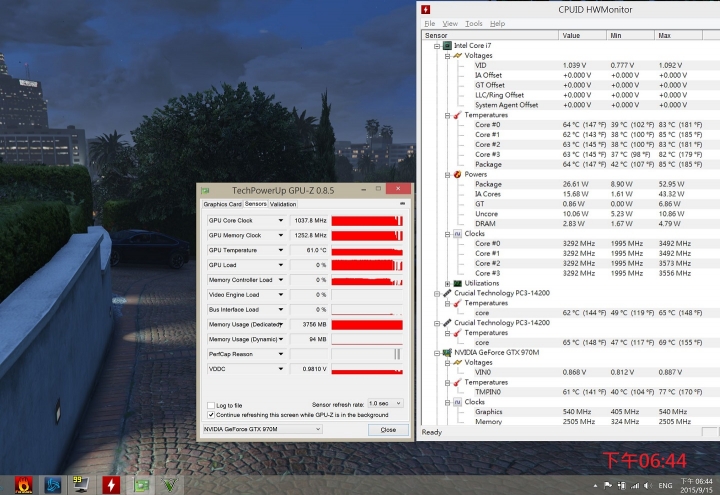Viewport: 720px width, 495px height.
Task: Open the HWMonitor red lightning taskbar icon
Action: click(111, 485)
